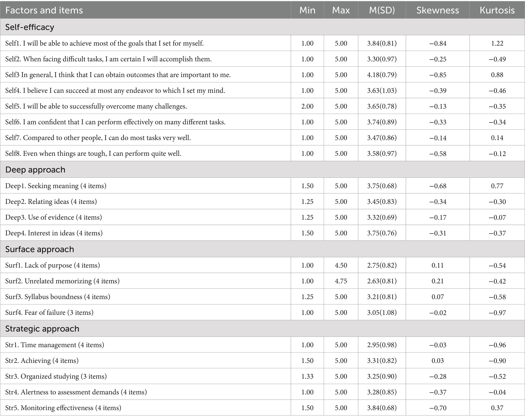Click the M(SD) value 2.95(0.98)
525x420 pixels.
coord(382,345)
